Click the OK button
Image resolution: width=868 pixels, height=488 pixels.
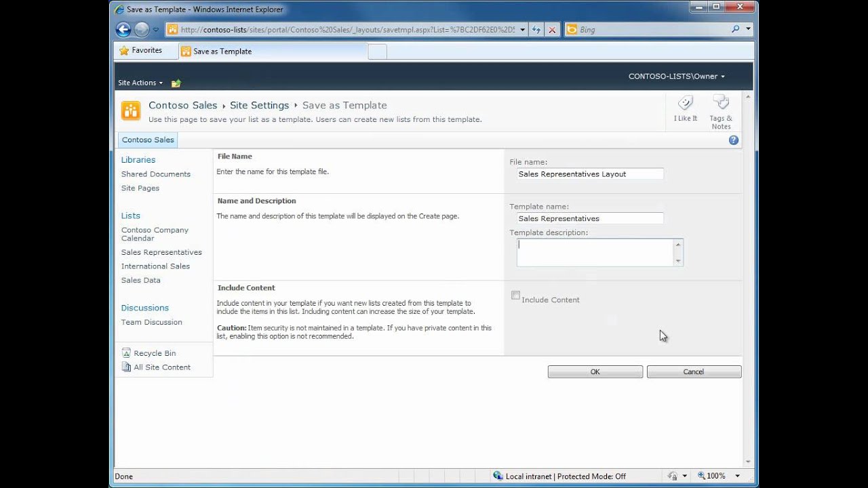pyautogui.click(x=595, y=372)
